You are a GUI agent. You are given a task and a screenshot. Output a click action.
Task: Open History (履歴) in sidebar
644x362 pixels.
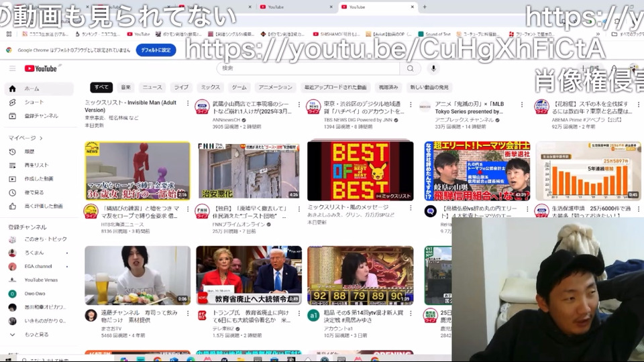coord(39,152)
